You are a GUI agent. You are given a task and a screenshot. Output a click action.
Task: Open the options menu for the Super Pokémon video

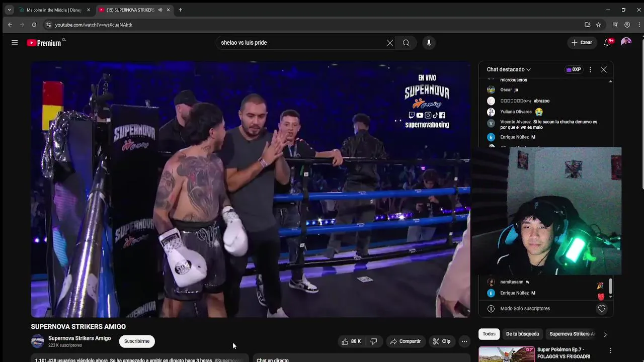tap(611, 350)
